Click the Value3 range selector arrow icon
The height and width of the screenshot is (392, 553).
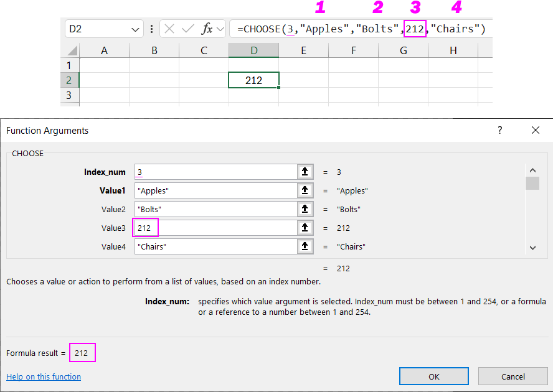click(x=304, y=228)
